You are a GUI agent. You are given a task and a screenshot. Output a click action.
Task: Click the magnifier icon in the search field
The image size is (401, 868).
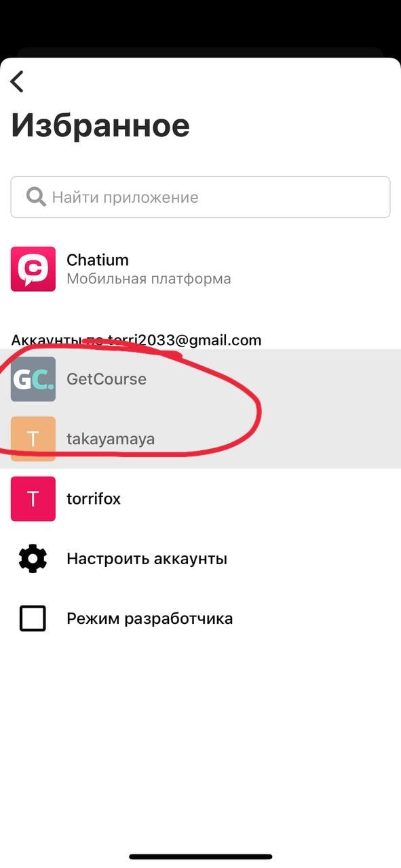click(x=35, y=197)
